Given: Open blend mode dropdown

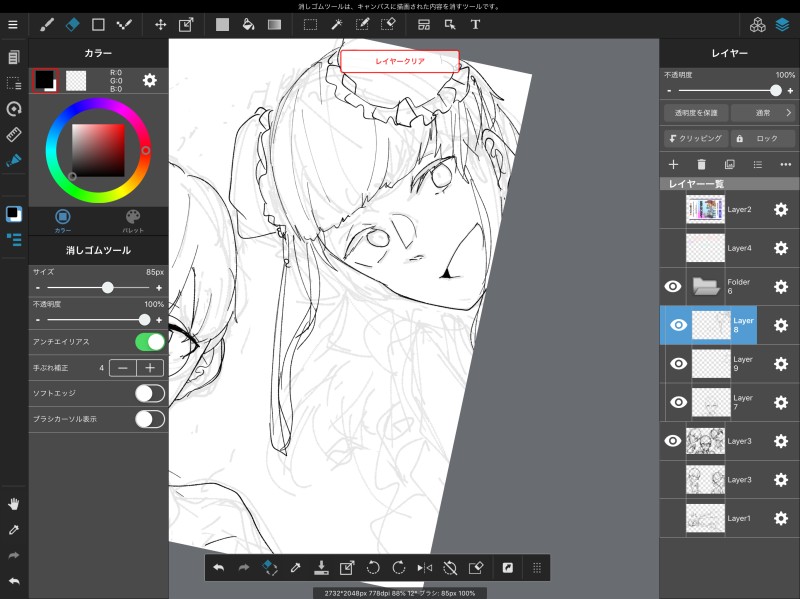Looking at the screenshot, I should [x=763, y=113].
